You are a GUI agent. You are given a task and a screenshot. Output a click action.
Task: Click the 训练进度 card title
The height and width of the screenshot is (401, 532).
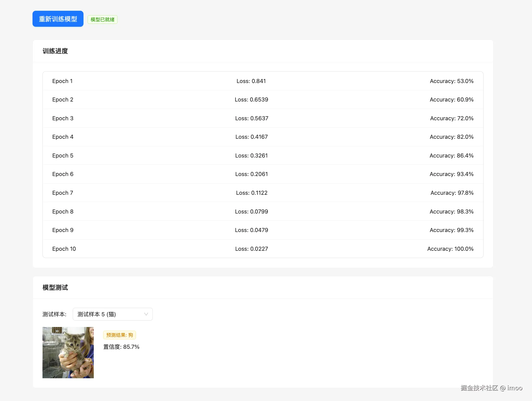coord(55,51)
